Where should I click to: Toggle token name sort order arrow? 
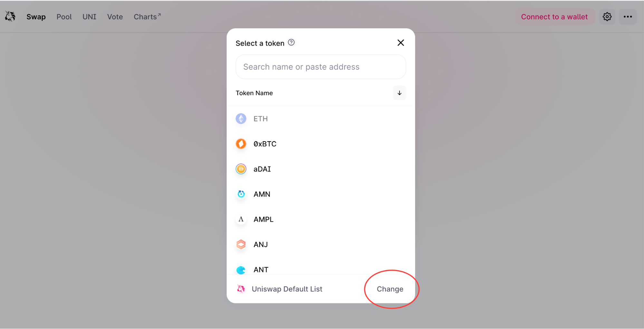click(x=399, y=93)
